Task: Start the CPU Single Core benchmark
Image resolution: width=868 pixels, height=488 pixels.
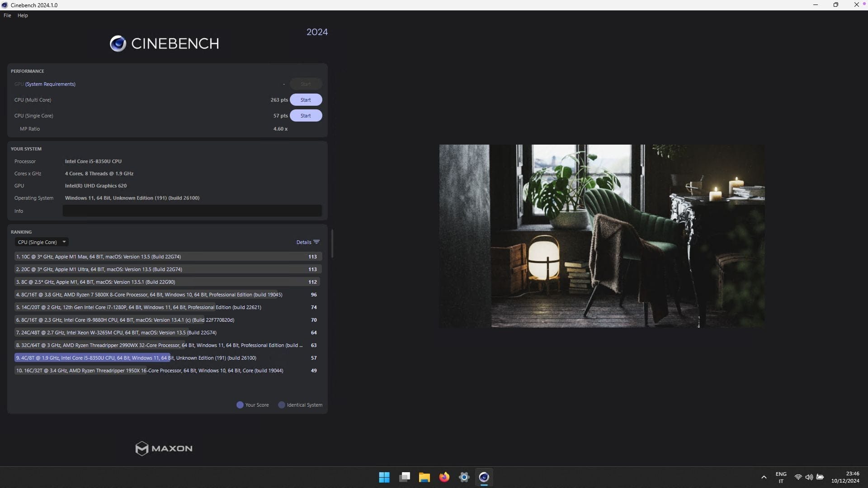Action: tap(306, 116)
